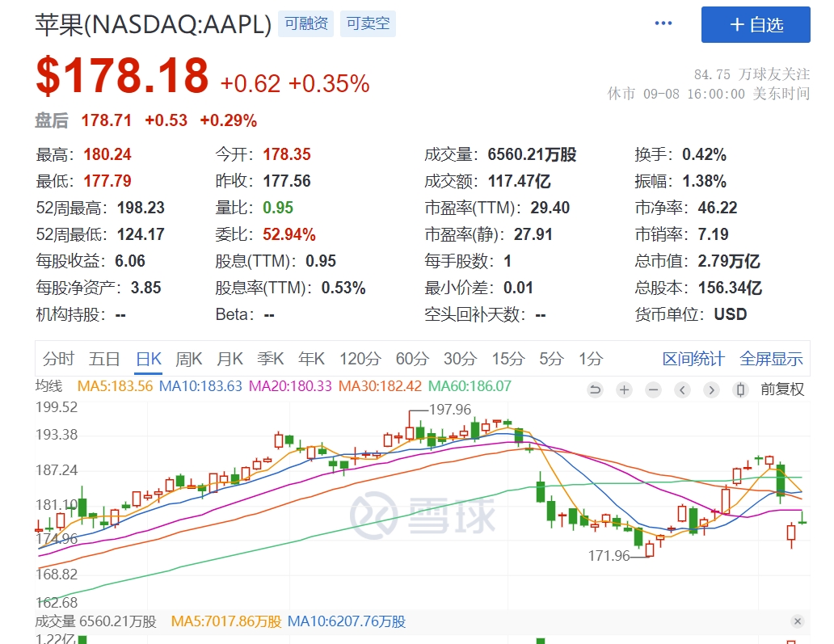Select the 年K chart tab
Screen dimensions: 834x644
tap(312, 359)
